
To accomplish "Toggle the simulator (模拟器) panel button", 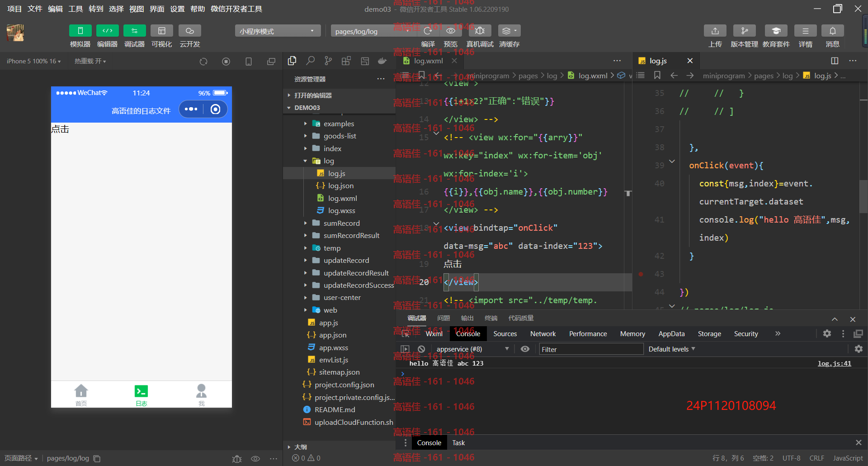I will [x=80, y=31].
